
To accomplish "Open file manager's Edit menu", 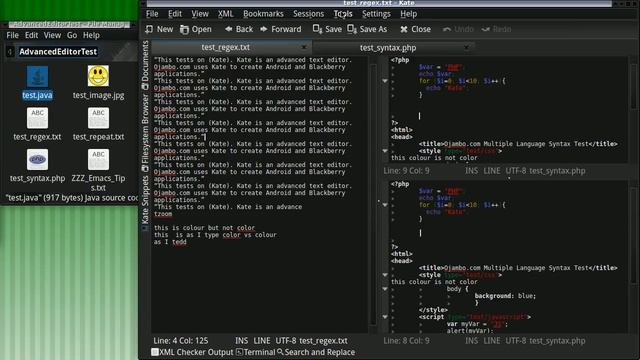I will pyautogui.click(x=31, y=35).
